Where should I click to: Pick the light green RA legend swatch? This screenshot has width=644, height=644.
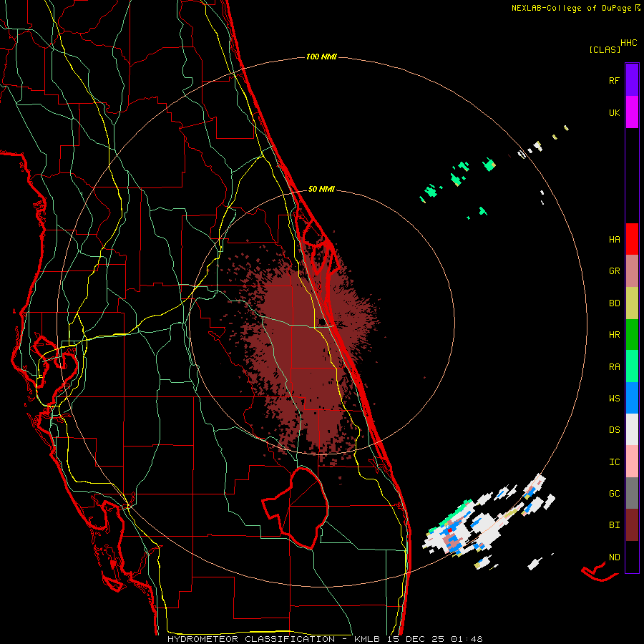[x=632, y=366]
